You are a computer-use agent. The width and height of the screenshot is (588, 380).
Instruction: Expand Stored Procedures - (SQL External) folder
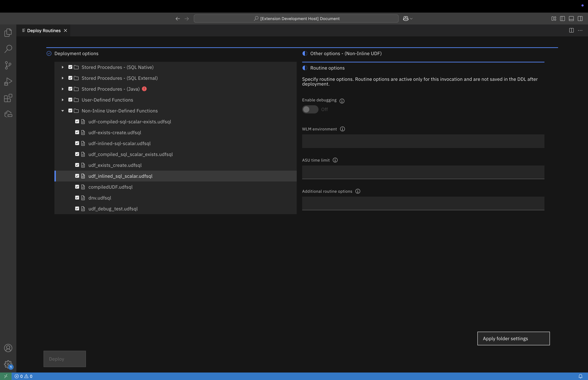click(63, 78)
